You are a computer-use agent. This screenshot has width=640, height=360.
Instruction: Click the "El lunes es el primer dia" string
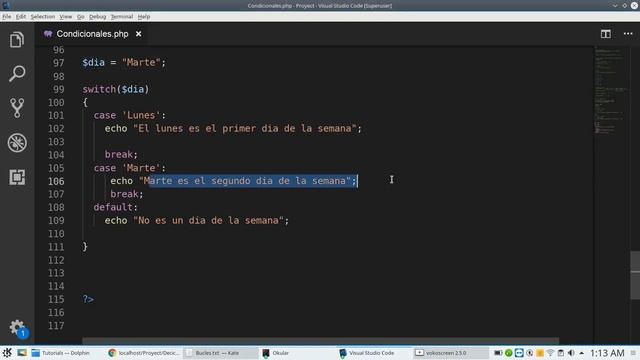tap(245, 129)
